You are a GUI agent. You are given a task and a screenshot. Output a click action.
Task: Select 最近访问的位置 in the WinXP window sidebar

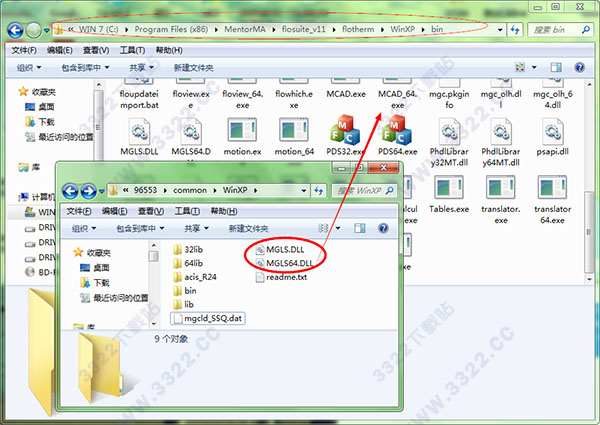(x=114, y=298)
